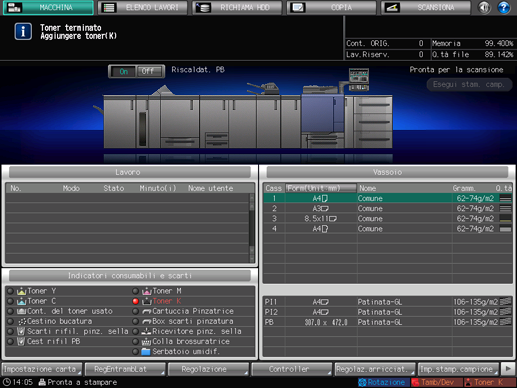Click the Lavoro list scrollbar

click(x=252, y=228)
